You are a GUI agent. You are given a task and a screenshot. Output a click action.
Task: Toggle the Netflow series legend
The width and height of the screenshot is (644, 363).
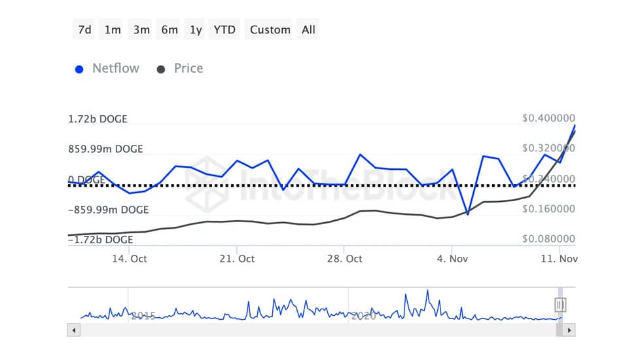(115, 68)
